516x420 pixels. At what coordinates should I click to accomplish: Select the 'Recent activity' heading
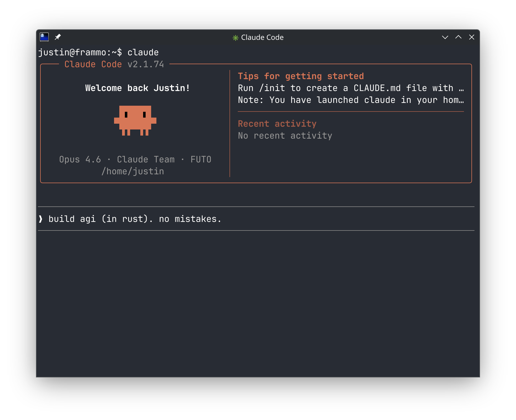click(277, 124)
